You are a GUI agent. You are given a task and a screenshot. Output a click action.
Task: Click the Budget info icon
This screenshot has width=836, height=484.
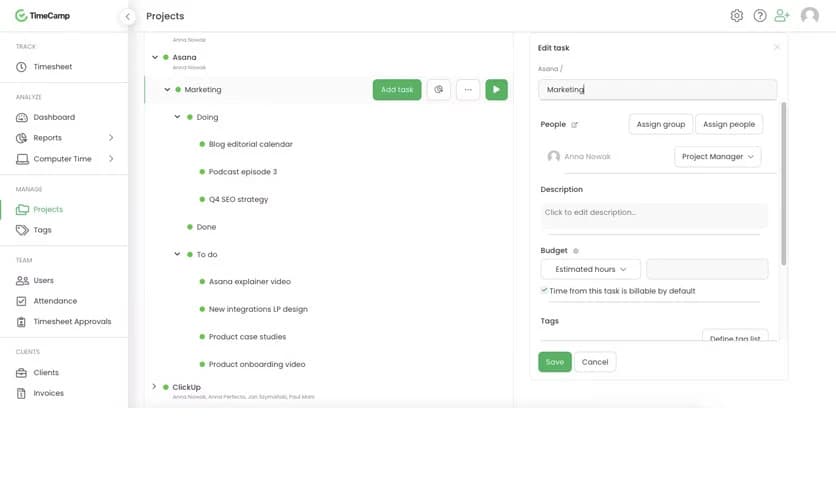[576, 251]
